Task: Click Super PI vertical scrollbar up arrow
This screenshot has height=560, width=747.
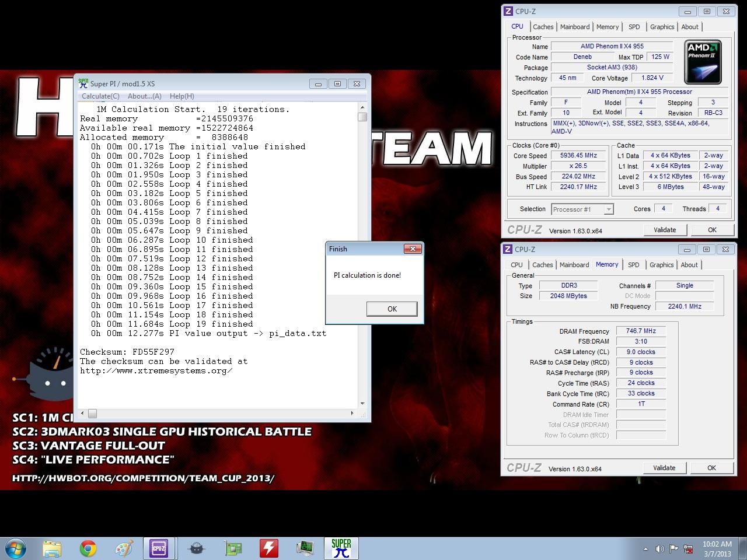Action: coord(362,107)
